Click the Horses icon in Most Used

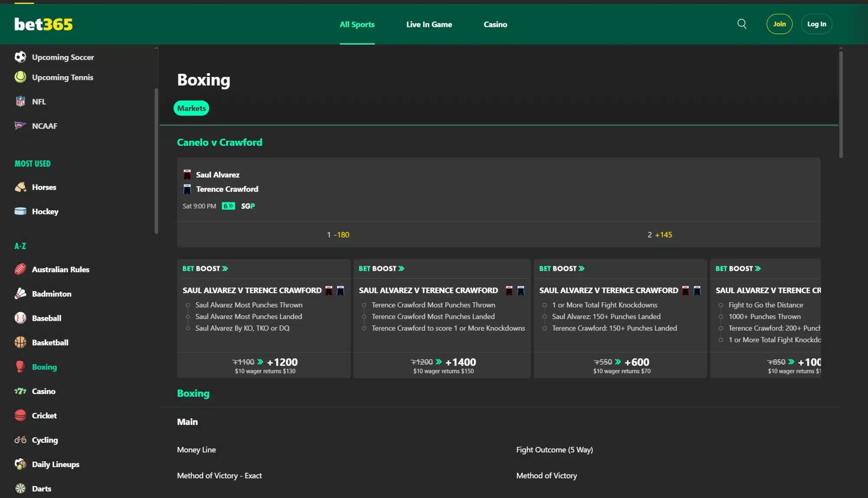(x=20, y=187)
